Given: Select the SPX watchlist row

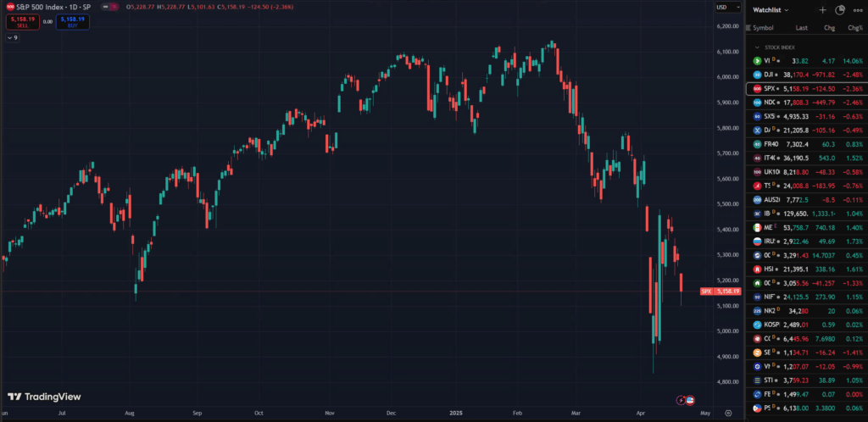Looking at the screenshot, I should (807, 88).
